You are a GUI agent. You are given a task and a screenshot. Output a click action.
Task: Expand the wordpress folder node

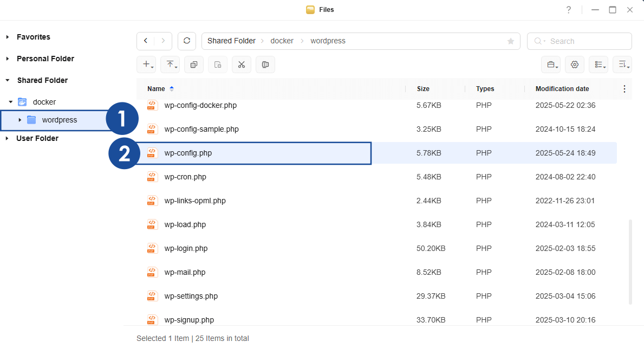19,120
